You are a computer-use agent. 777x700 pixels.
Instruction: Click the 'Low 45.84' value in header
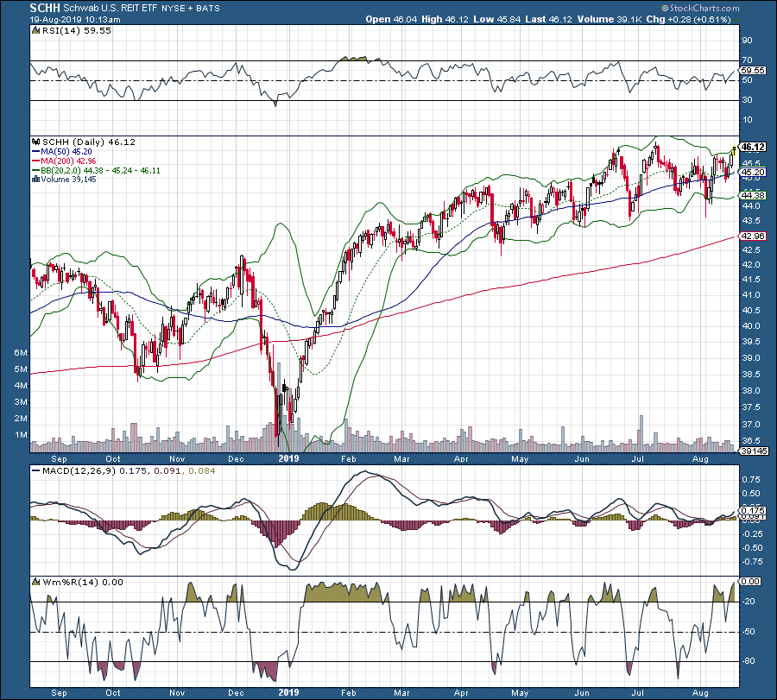(497, 19)
